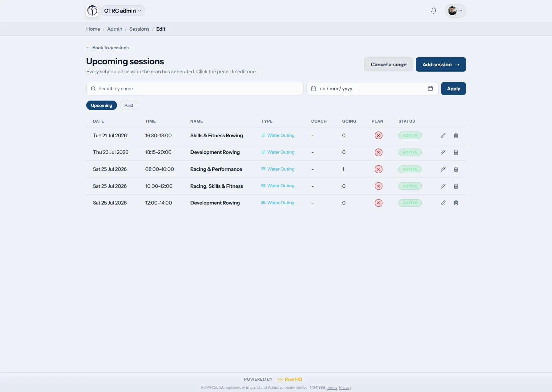Expand the OTRC admin dropdown
The height and width of the screenshot is (392, 552).
click(123, 11)
